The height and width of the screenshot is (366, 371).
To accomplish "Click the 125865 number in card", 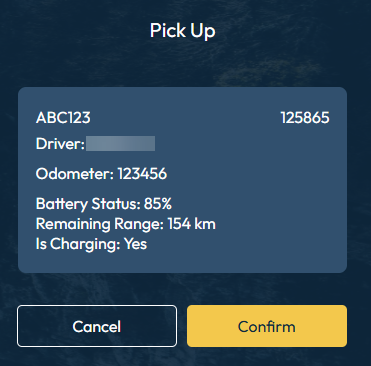I will pyautogui.click(x=305, y=118).
